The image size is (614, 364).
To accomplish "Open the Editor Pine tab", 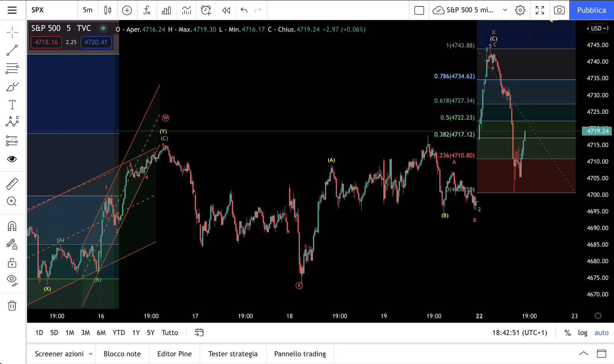I will [174, 354].
